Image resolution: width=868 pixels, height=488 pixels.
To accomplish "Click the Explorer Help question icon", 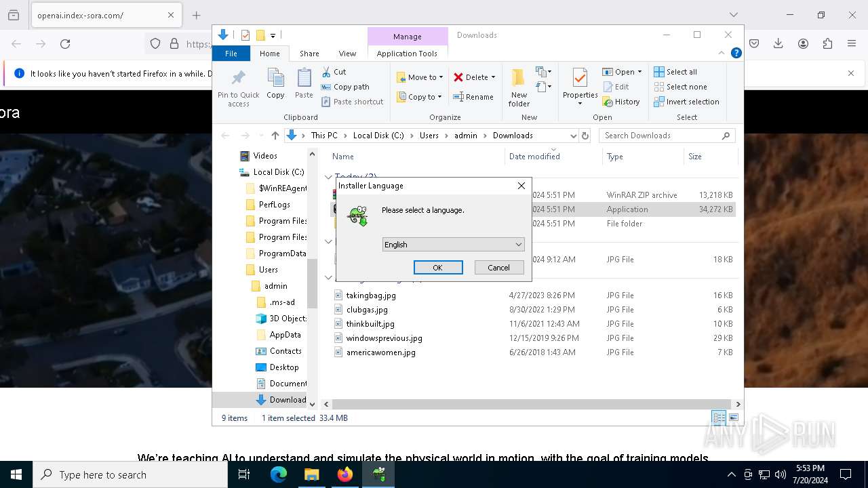I will click(736, 53).
